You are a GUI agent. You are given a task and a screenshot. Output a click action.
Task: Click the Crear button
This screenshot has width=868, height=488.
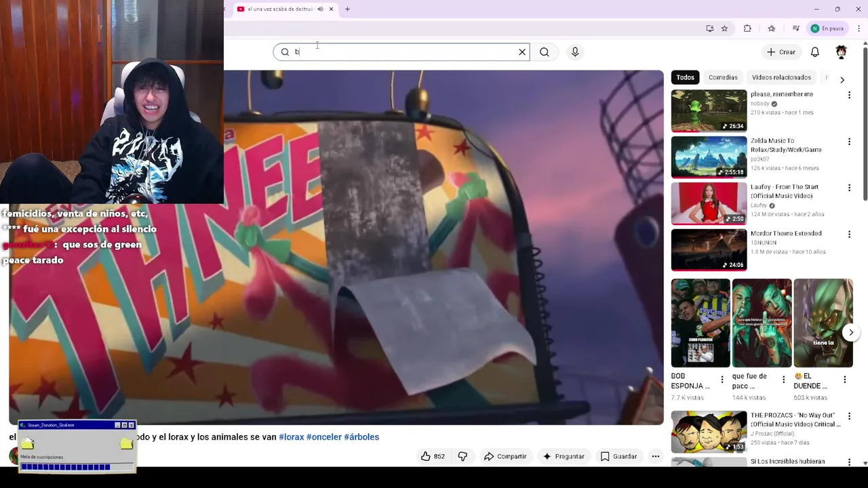coord(781,52)
